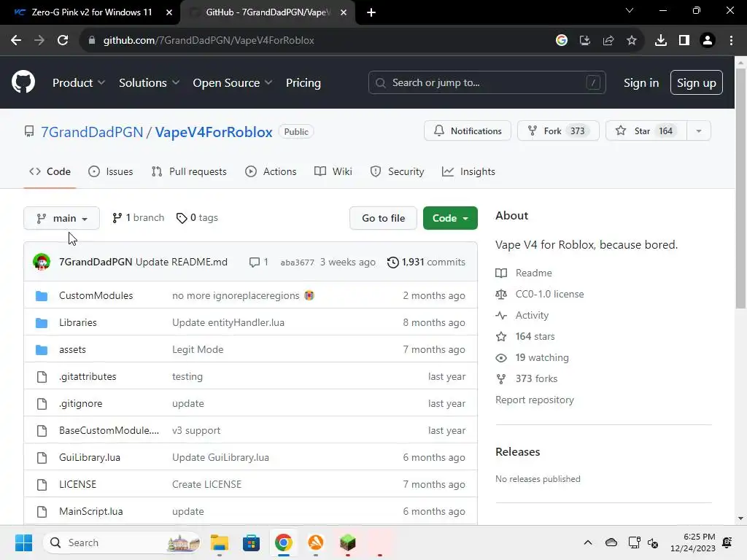Screen dimensions: 747x560
Task: Click Report repository link
Action: point(535,400)
